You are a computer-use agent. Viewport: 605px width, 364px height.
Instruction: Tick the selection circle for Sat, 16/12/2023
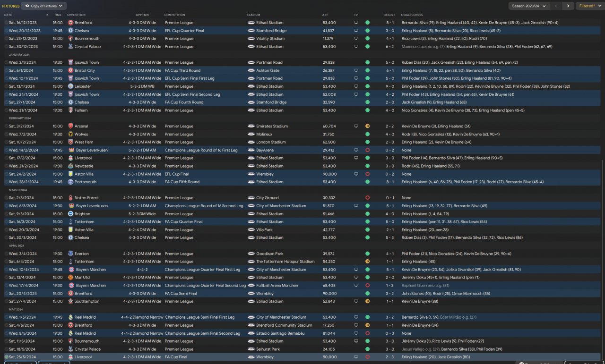click(7, 23)
